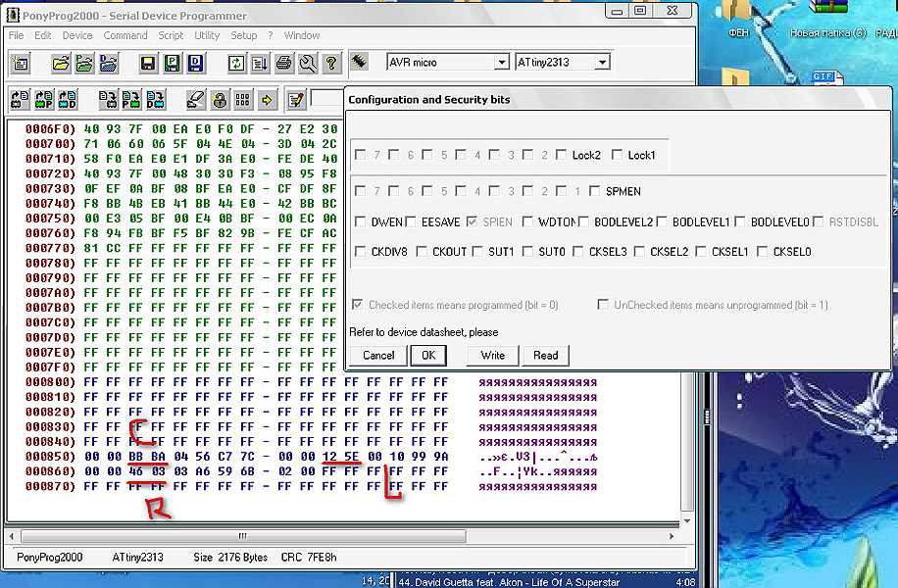Image resolution: width=898 pixels, height=588 pixels.
Task: Click the script list icon beside Reload
Action: 260,63
